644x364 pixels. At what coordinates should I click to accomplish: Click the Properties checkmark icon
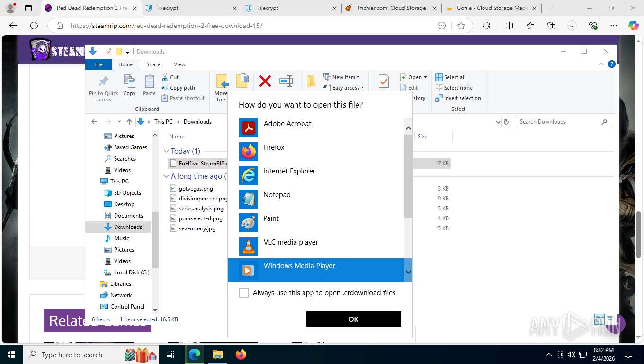pyautogui.click(x=384, y=82)
